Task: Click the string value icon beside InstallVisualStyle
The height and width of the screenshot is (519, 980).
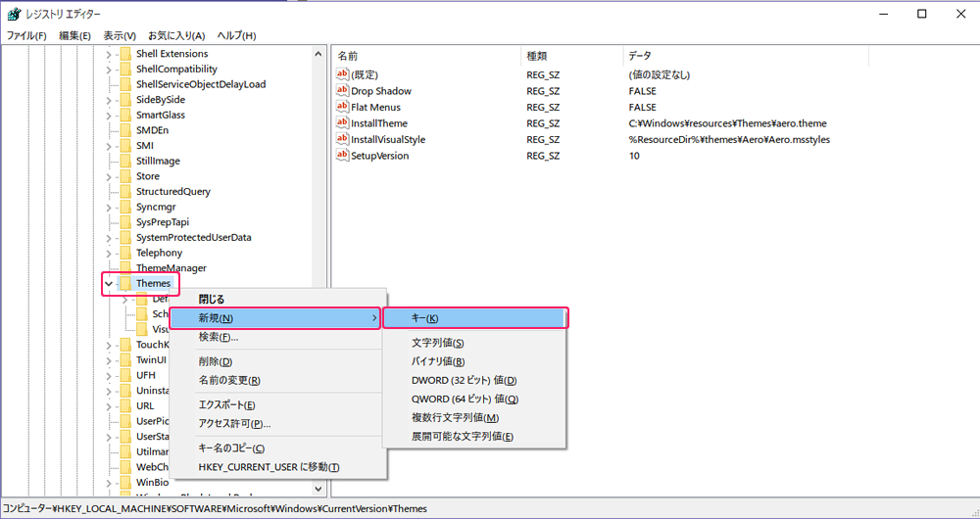Action: pyautogui.click(x=342, y=139)
